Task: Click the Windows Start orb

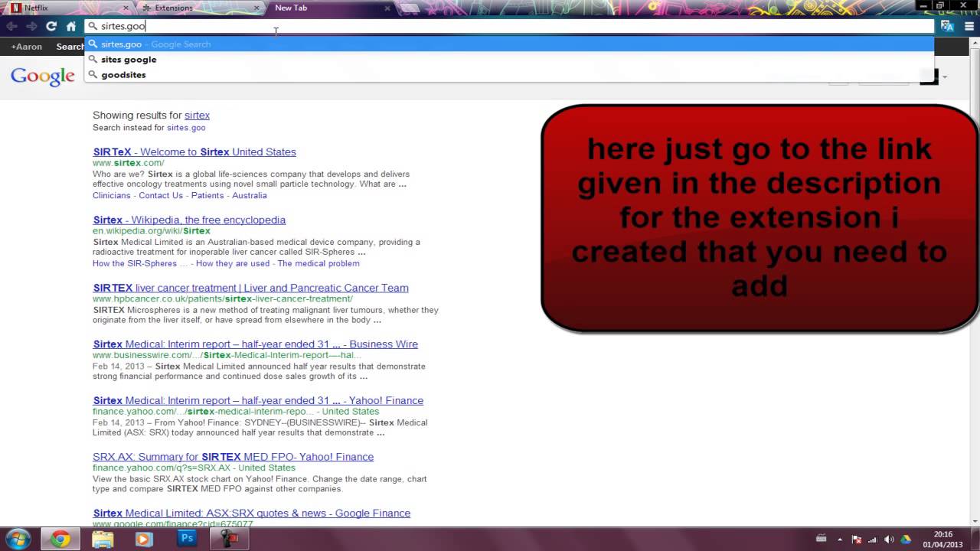Action: (17, 539)
